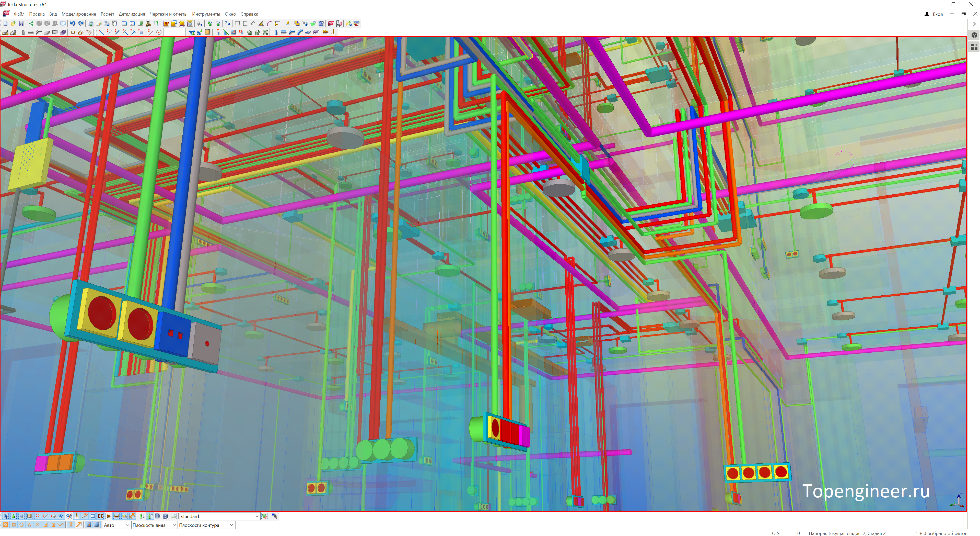Click the Undo arrow icon
980x536 pixels.
point(73,24)
